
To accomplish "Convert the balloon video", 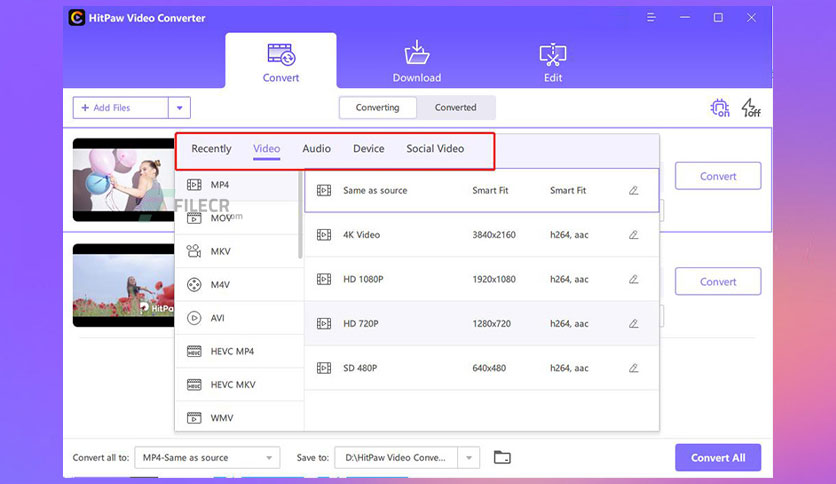I will point(718,176).
